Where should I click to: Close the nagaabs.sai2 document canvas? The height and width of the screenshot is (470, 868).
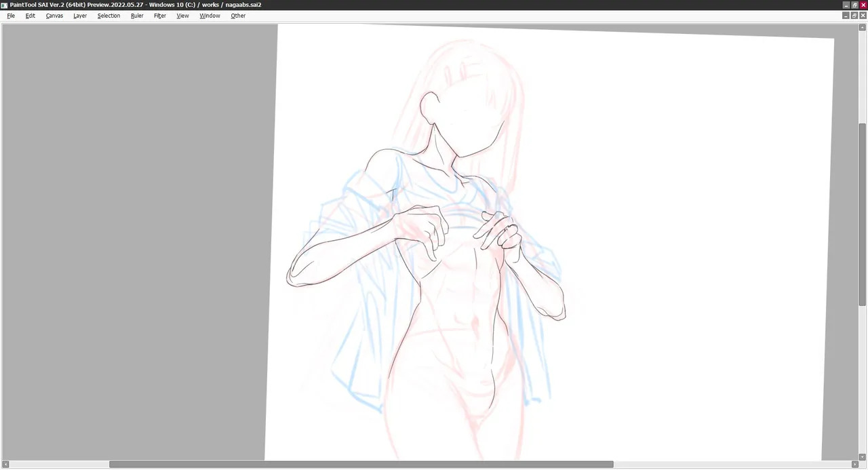pos(863,16)
